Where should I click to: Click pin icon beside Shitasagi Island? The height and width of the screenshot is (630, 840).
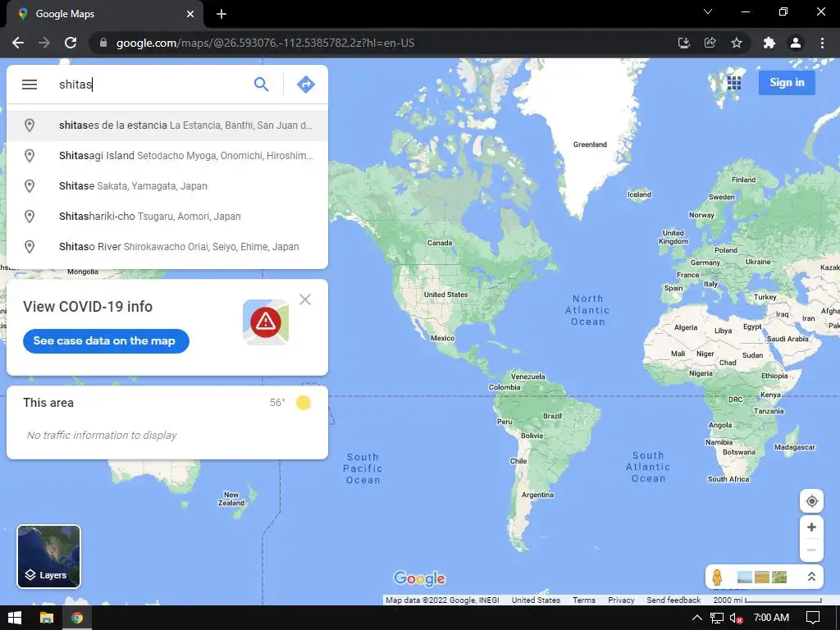click(30, 156)
